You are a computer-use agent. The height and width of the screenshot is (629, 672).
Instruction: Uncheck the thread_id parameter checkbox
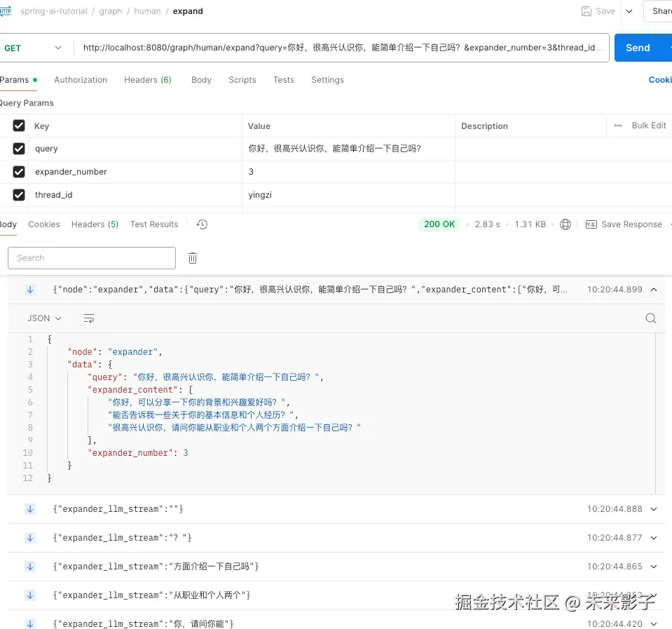19,195
